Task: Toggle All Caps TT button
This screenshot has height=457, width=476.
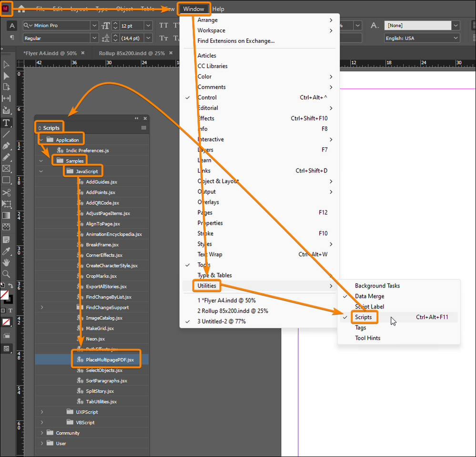Action: [163, 26]
